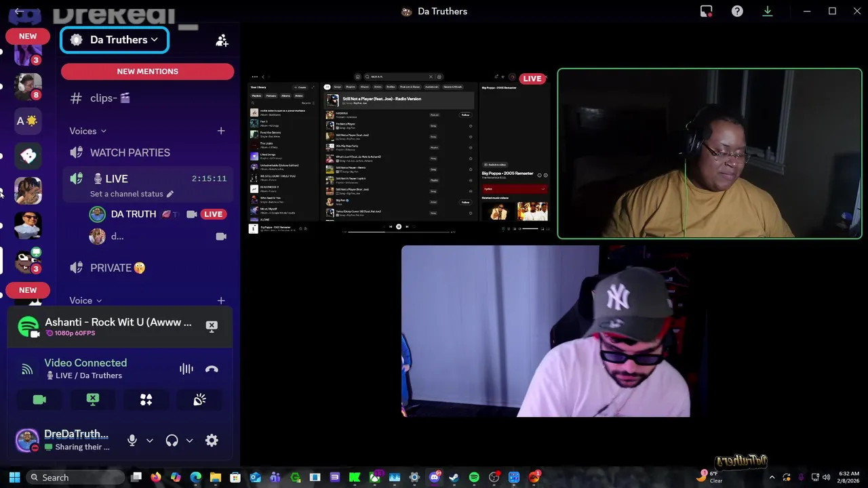Screen dimensions: 868x488
Task: Toggle screen sharing button
Action: click(x=93, y=400)
